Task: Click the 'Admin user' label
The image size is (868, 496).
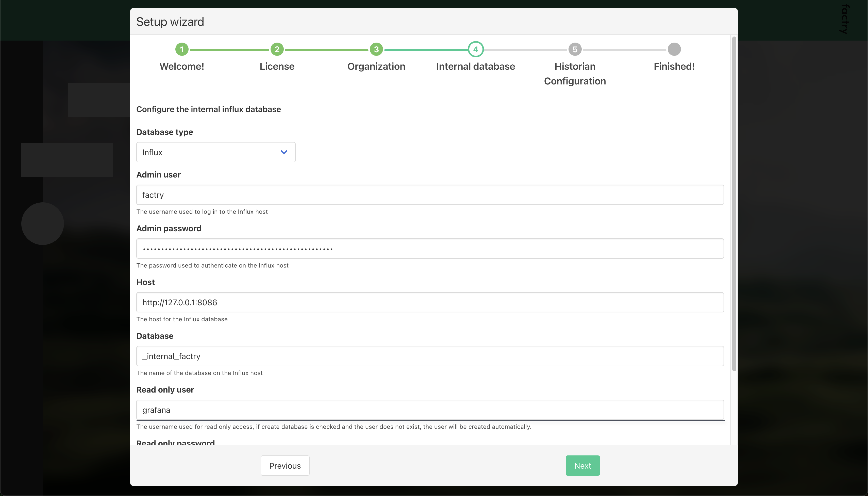Action: pyautogui.click(x=159, y=175)
